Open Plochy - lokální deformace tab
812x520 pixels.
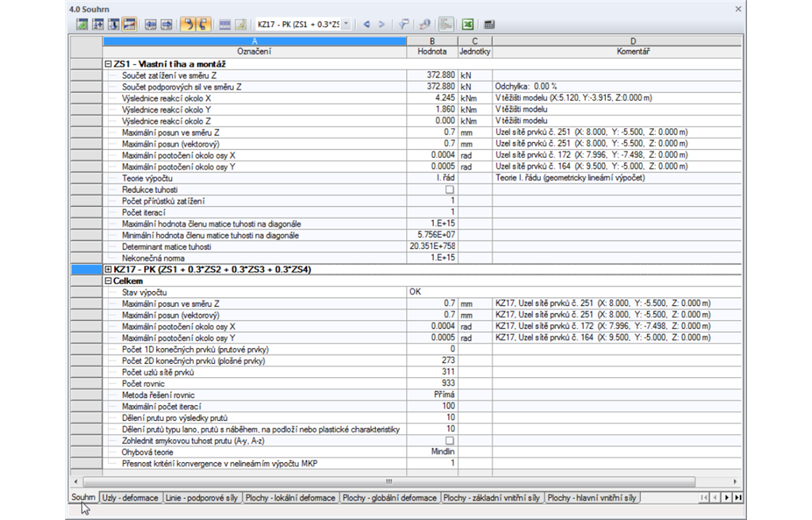(290, 498)
